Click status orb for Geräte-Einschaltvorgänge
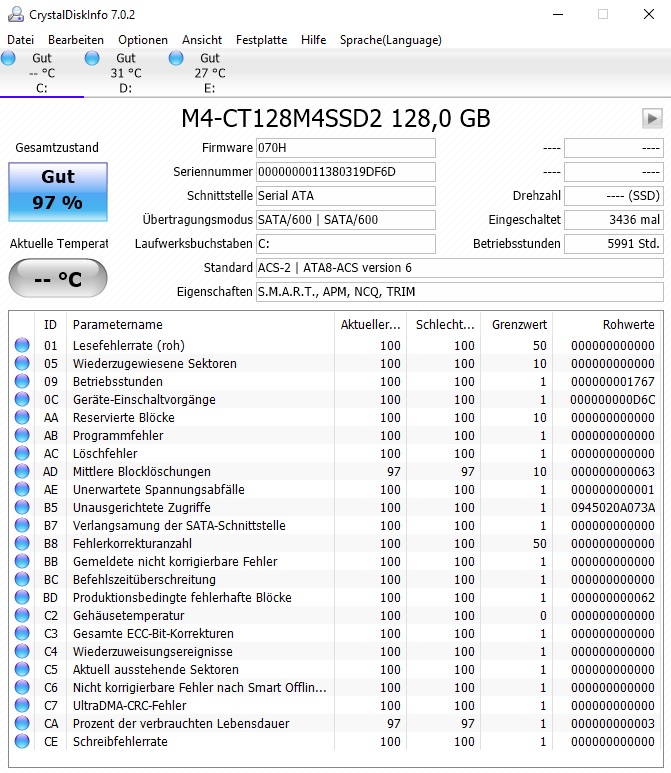The height and width of the screenshot is (773, 671). click(x=22, y=399)
